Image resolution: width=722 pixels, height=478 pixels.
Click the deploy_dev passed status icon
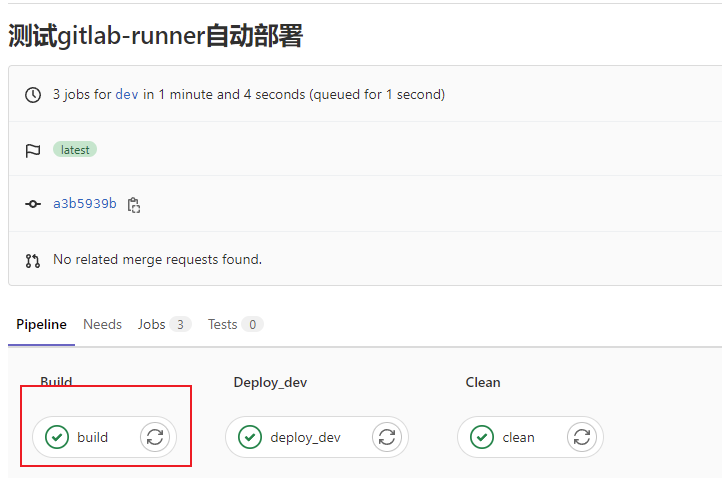click(x=250, y=437)
